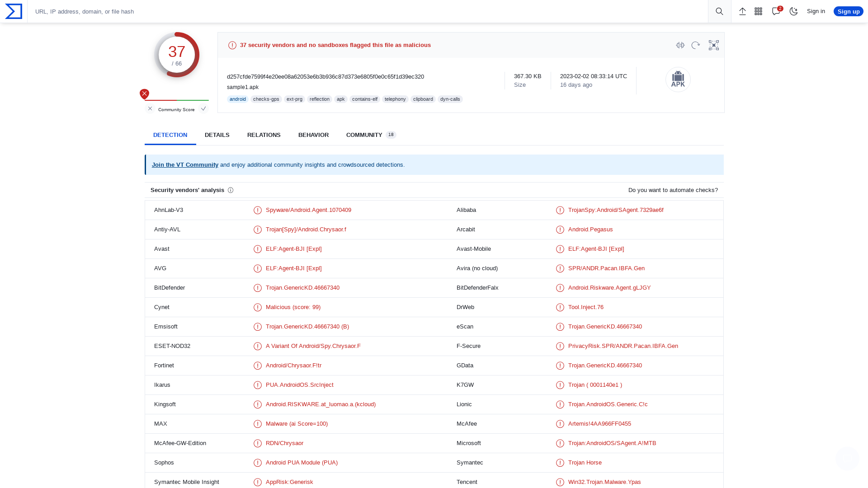This screenshot has height=488, width=868.
Task: Click the Sign up button
Action: pyautogui.click(x=849, y=11)
